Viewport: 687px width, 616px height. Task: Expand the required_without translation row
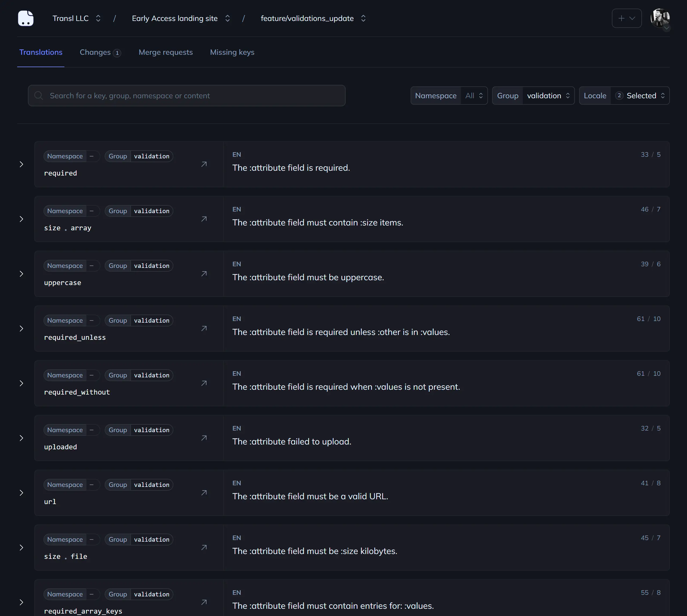(21, 384)
